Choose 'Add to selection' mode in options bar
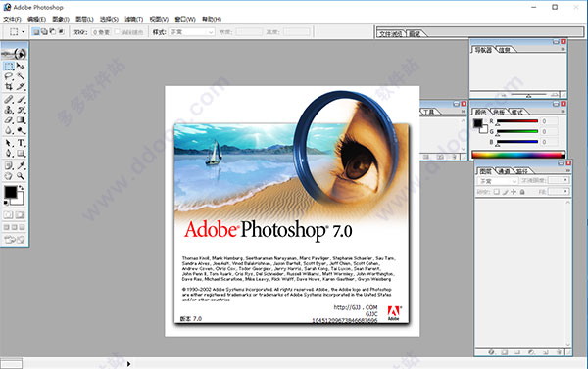Image resolution: width=588 pixels, height=369 pixels. point(44,32)
